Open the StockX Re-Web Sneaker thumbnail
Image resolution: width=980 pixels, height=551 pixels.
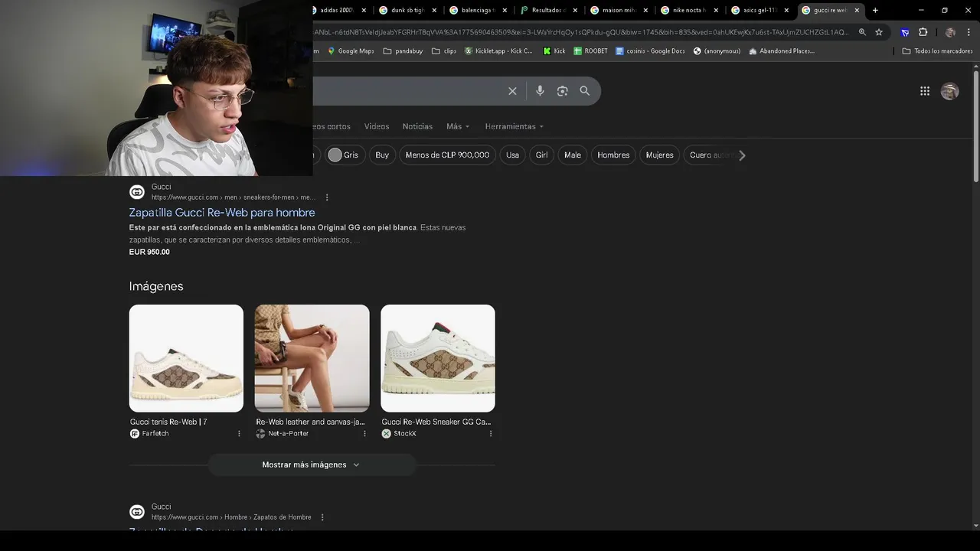[438, 358]
